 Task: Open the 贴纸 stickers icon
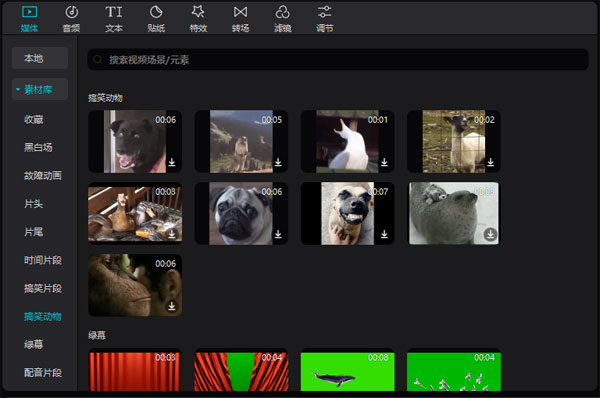pyautogui.click(x=156, y=12)
